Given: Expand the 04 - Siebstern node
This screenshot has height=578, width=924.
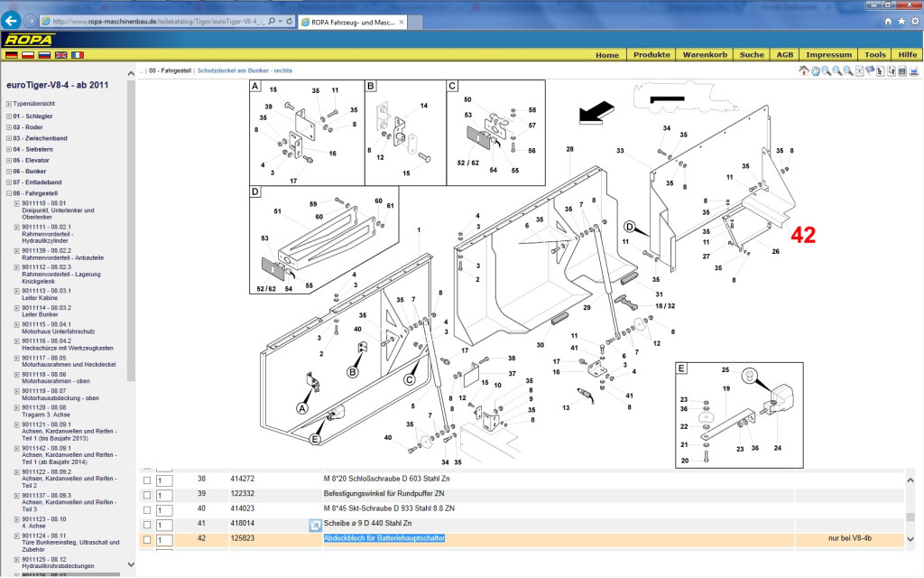Looking at the screenshot, I should pyautogui.click(x=9, y=150).
